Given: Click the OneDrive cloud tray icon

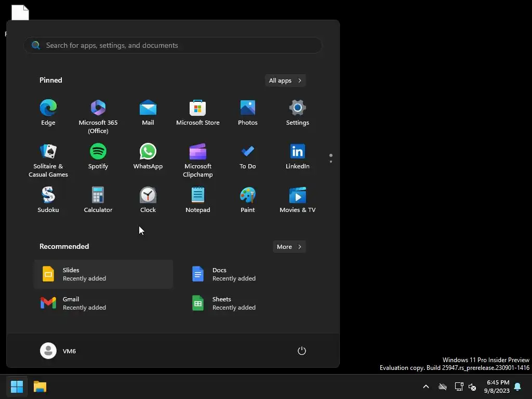Looking at the screenshot, I should 443,387.
